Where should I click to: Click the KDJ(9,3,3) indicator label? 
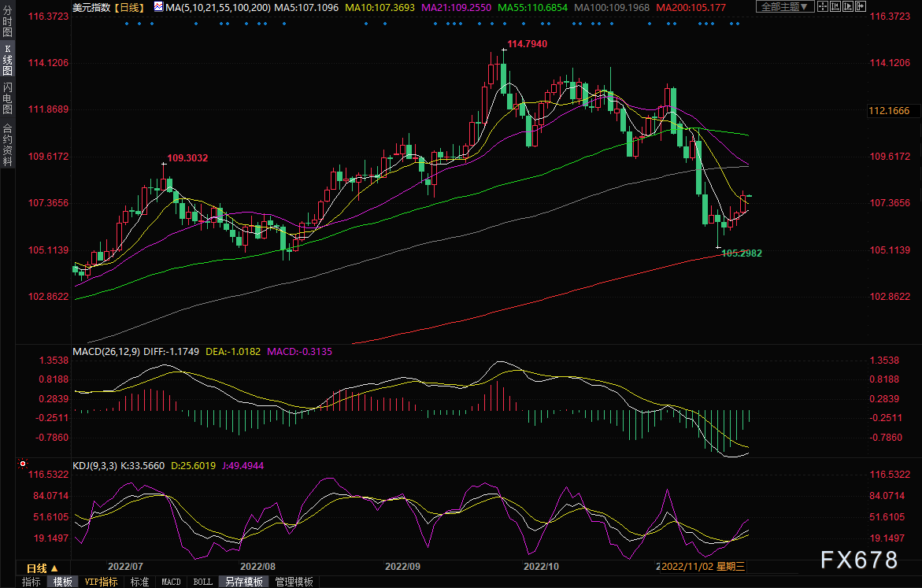click(x=94, y=466)
